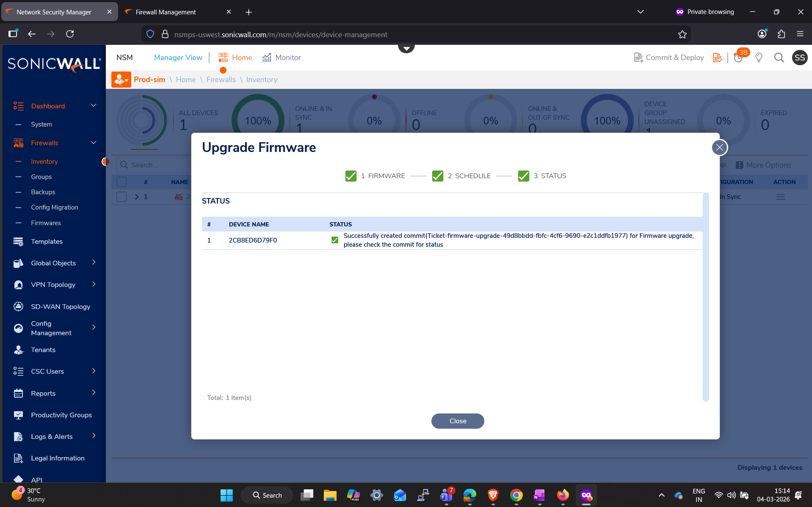Expand the Reports chevron

94,392
